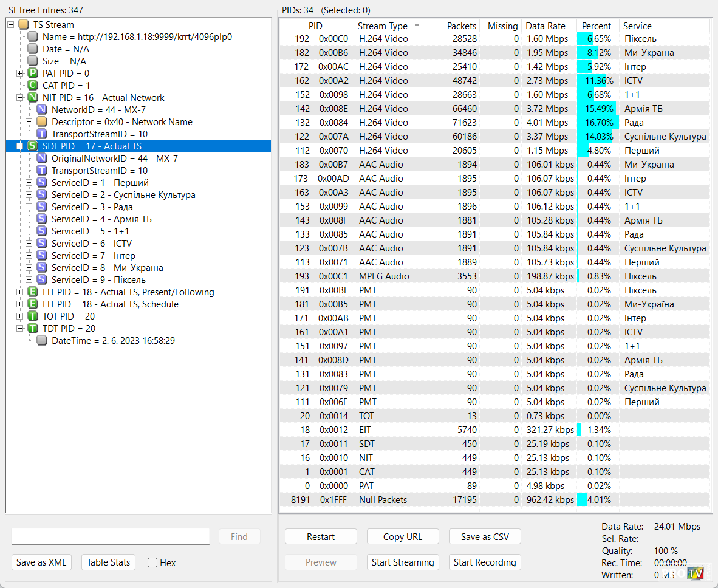Click the search text field
718x588 pixels.
pos(111,536)
